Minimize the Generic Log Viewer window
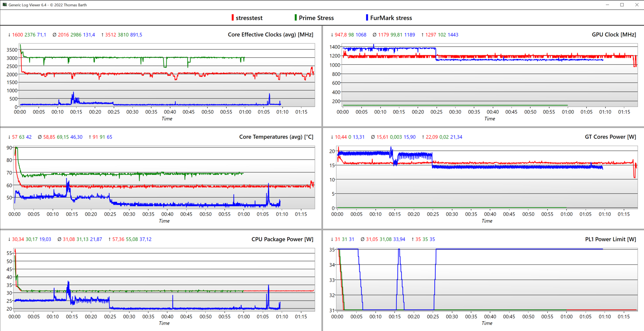Viewport: 644px width, 331px height. (608, 5)
